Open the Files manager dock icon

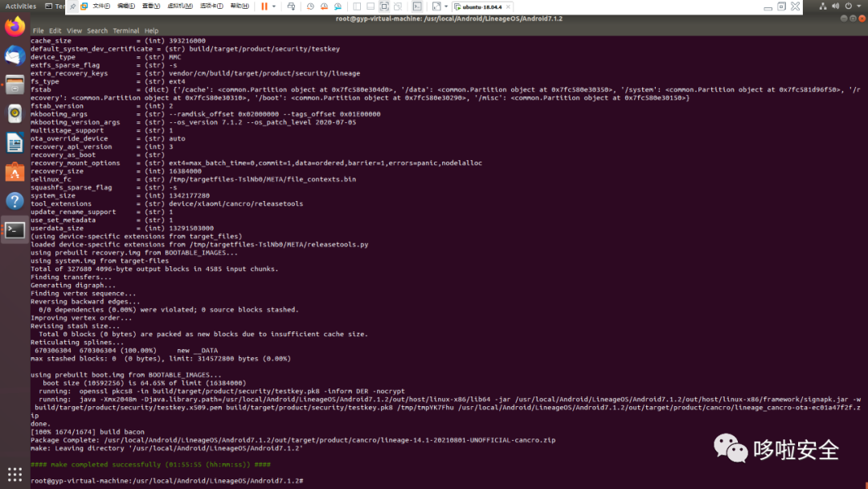point(15,84)
